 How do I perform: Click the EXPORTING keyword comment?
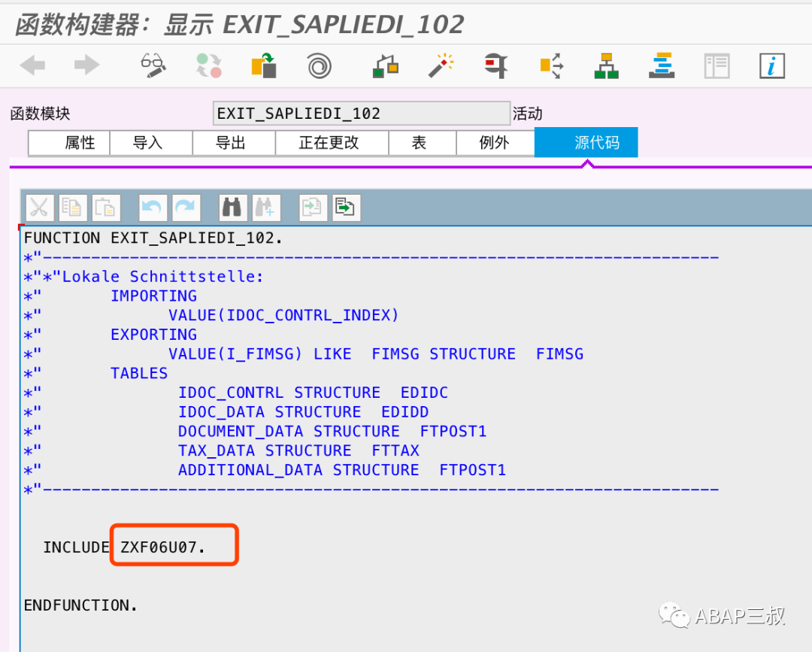(x=154, y=335)
